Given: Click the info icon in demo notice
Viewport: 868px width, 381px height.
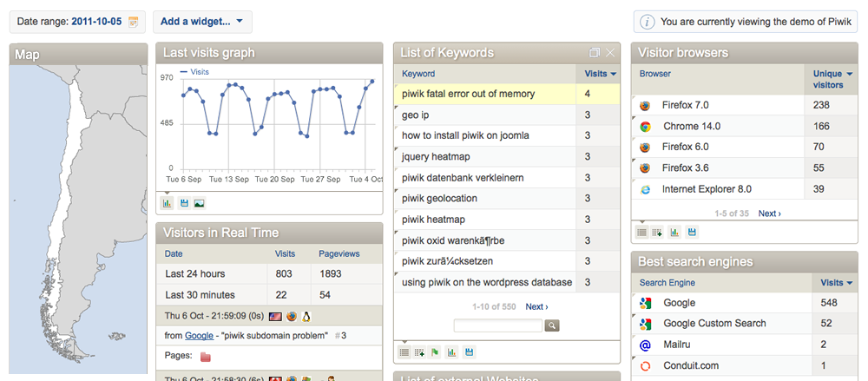Looking at the screenshot, I should pyautogui.click(x=646, y=23).
